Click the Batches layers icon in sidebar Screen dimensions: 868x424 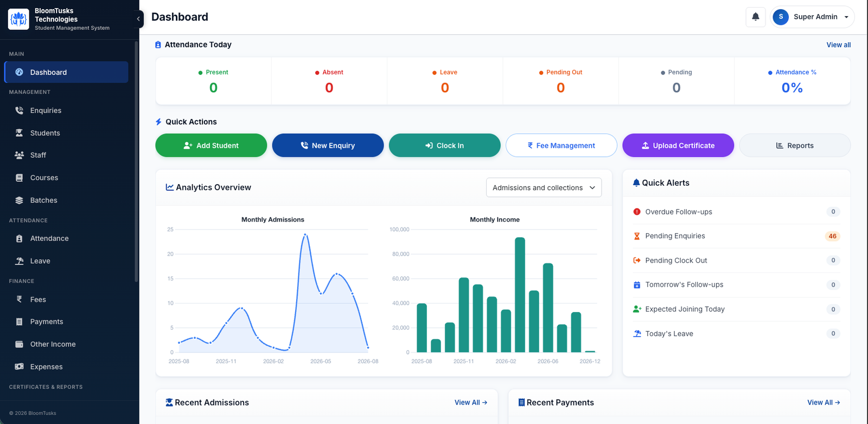20,200
